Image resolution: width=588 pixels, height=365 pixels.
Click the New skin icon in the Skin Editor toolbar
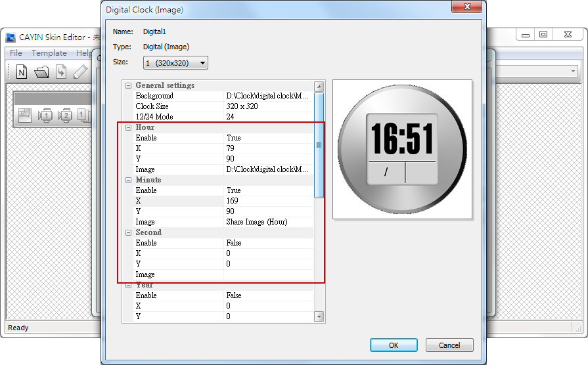pyautogui.click(x=22, y=72)
